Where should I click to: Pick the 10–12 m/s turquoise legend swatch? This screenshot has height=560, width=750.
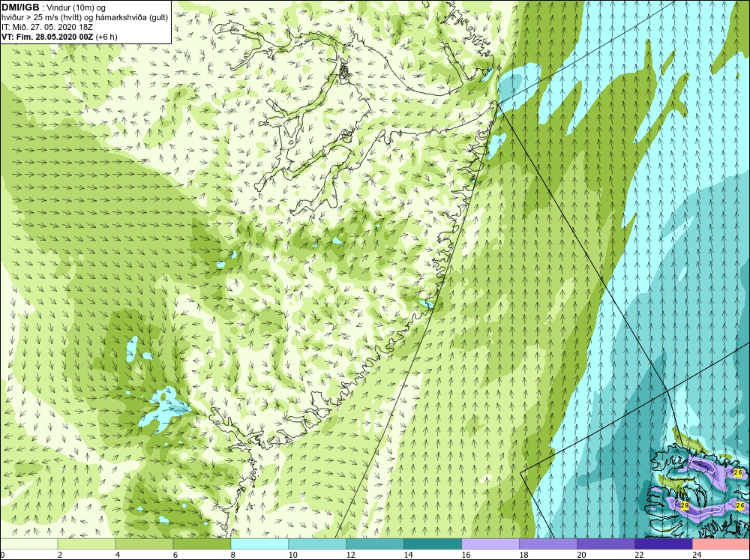click(x=317, y=544)
